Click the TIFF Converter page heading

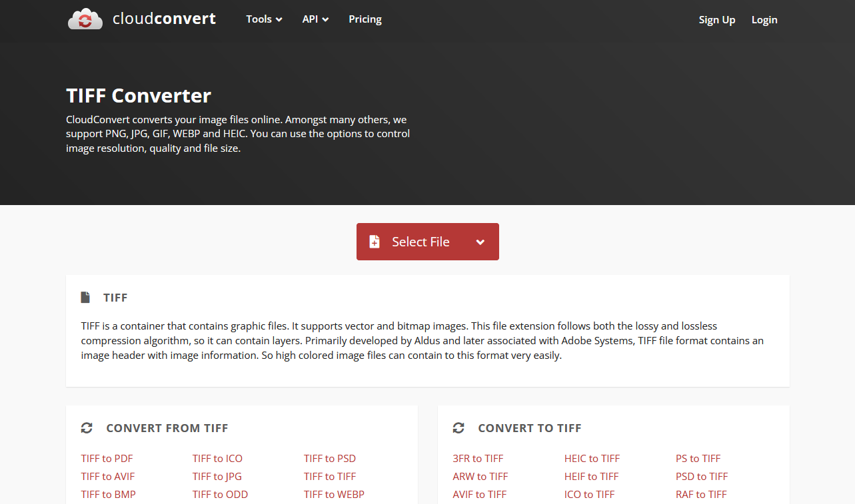tap(139, 96)
